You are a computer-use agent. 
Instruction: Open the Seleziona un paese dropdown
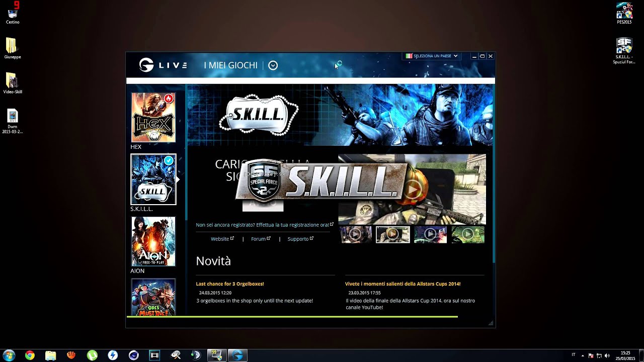(432, 56)
